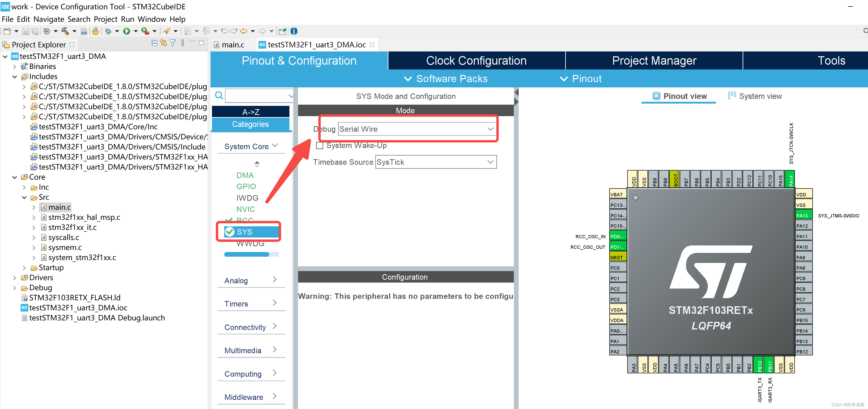Image resolution: width=868 pixels, height=409 pixels.
Task: Click Collapse All icon in Project Explorer
Action: (154, 43)
